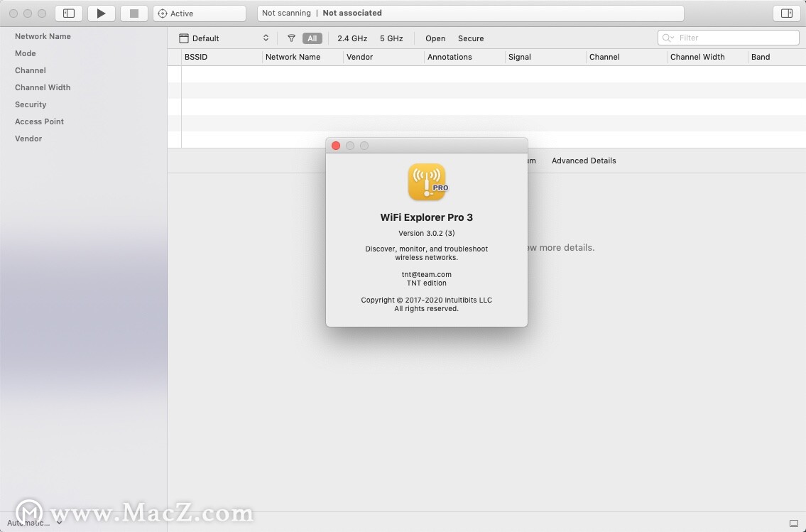The height and width of the screenshot is (532, 806).
Task: Sort by Channel column header
Action: (x=626, y=57)
